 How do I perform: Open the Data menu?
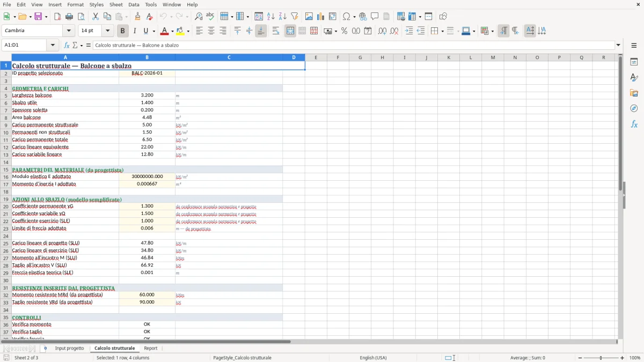pos(134,4)
